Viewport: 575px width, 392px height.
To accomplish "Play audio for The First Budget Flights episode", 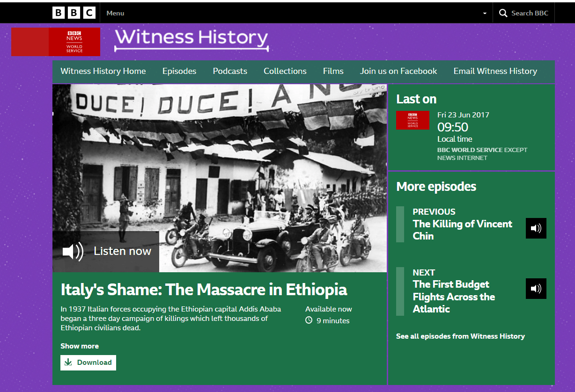I will pos(536,289).
